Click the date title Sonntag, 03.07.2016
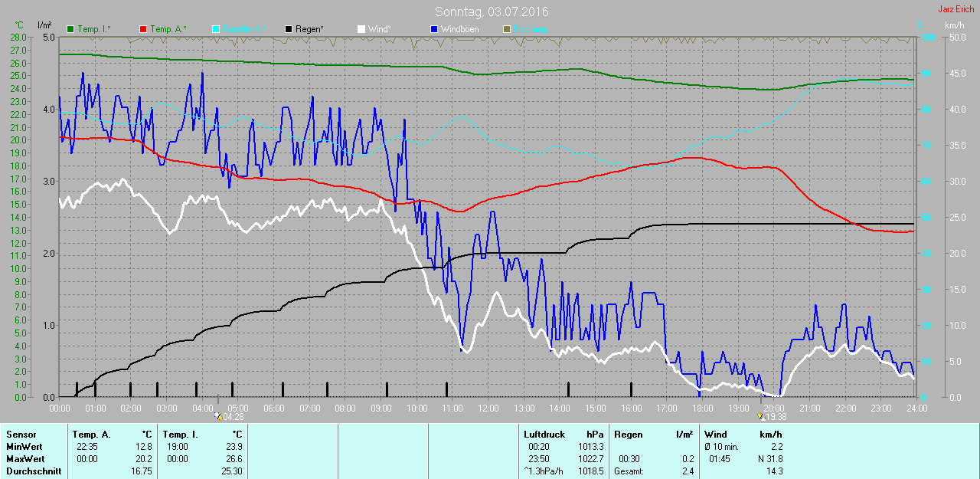This screenshot has height=479, width=980. [x=492, y=11]
